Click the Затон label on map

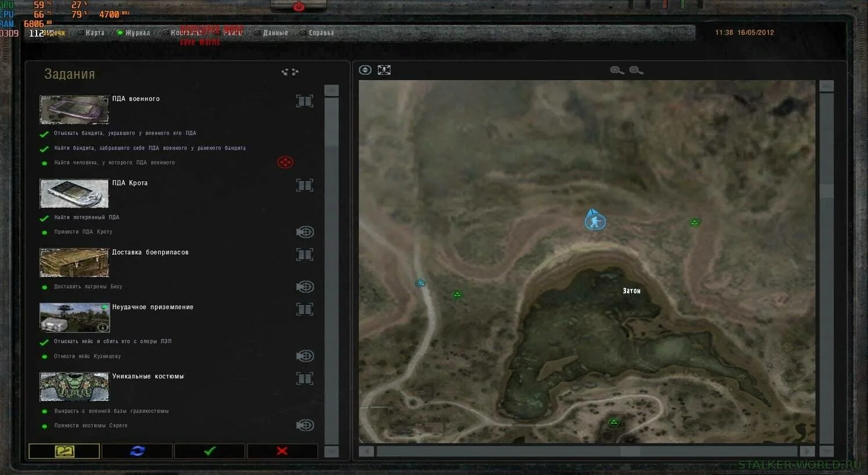pyautogui.click(x=631, y=291)
